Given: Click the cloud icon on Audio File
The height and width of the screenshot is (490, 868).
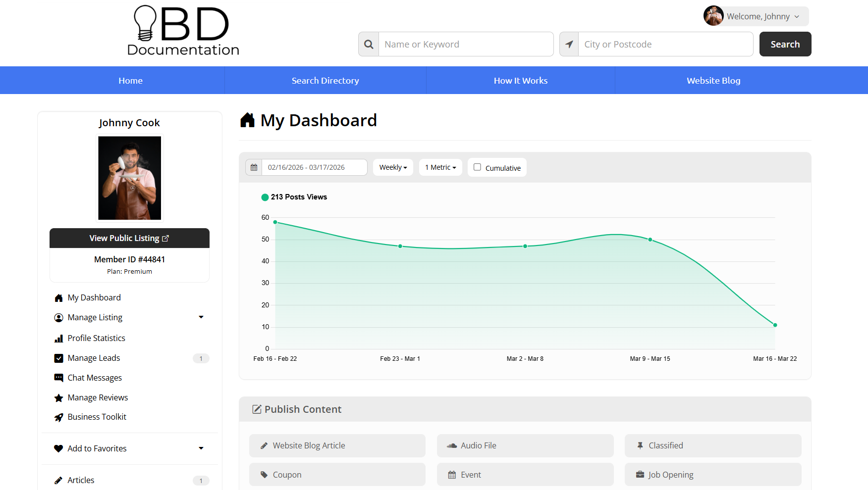Looking at the screenshot, I should 452,445.
